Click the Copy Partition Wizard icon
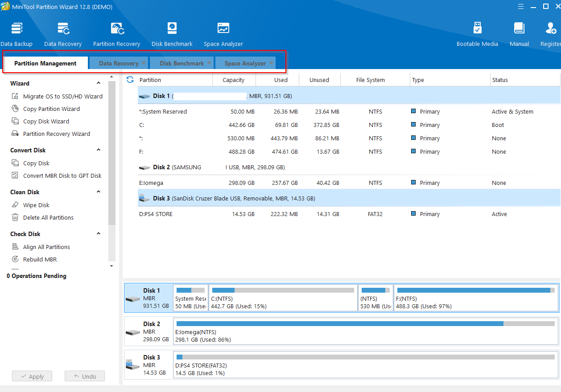This screenshot has width=561, height=392. [x=15, y=109]
